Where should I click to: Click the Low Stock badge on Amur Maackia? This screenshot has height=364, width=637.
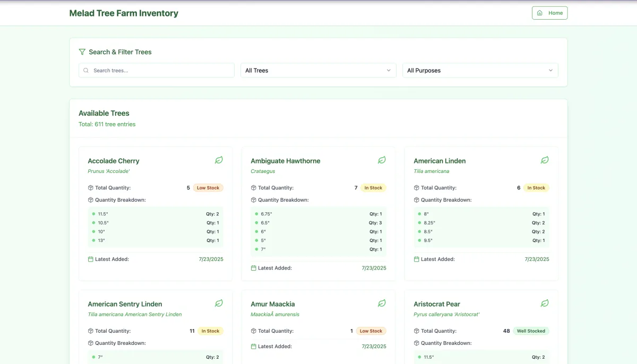pyautogui.click(x=371, y=331)
